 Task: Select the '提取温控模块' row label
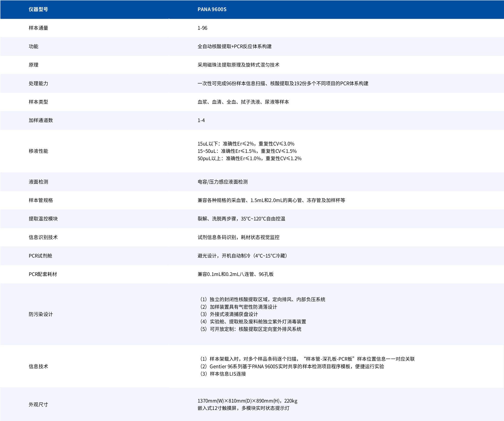click(x=43, y=219)
